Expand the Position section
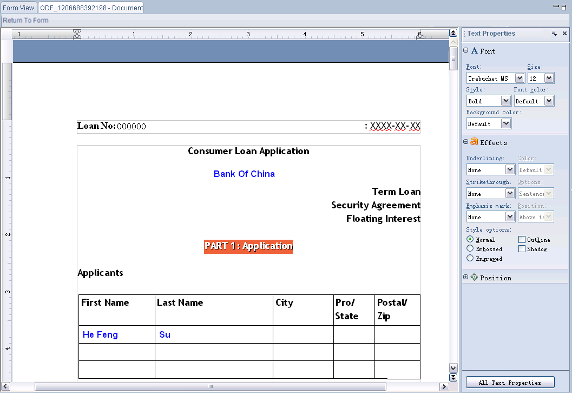Image resolution: width=572 pixels, height=393 pixels. coord(465,277)
